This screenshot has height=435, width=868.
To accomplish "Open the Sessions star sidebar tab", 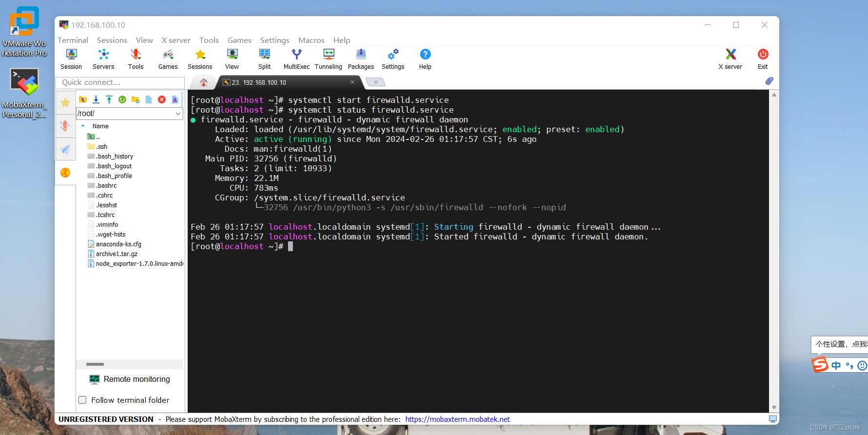I will [65, 102].
